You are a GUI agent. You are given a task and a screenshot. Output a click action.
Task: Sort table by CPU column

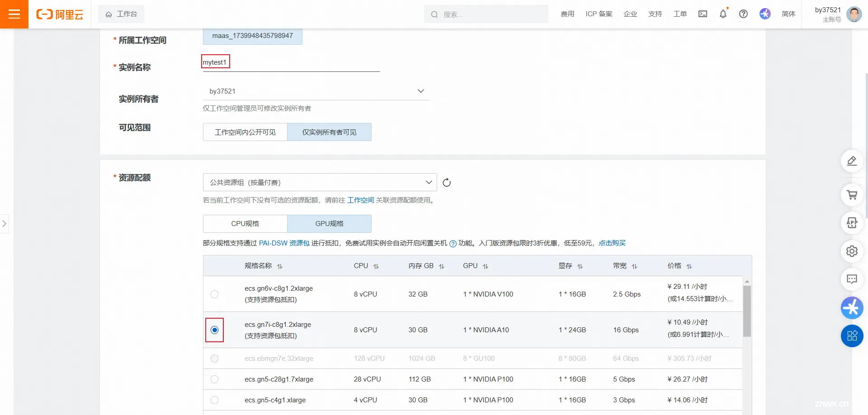click(x=376, y=266)
